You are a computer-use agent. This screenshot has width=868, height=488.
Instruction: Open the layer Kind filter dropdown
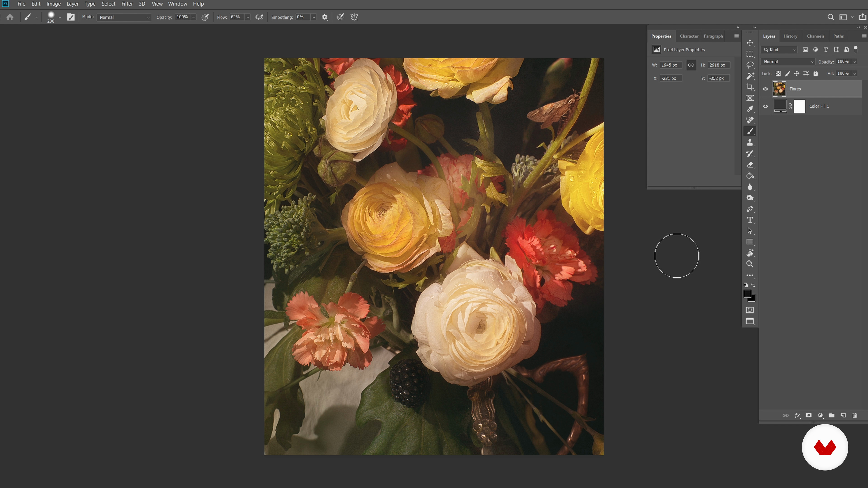[779, 50]
